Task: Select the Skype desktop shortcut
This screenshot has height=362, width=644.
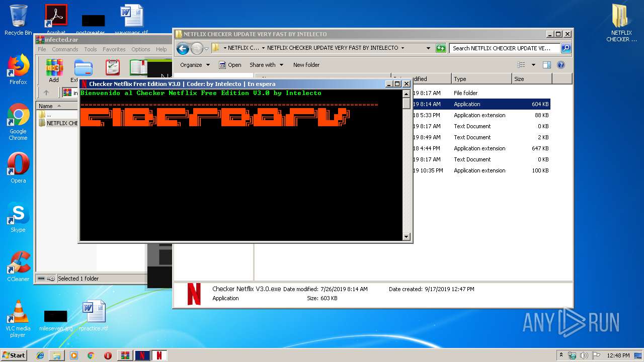Action: (18, 217)
